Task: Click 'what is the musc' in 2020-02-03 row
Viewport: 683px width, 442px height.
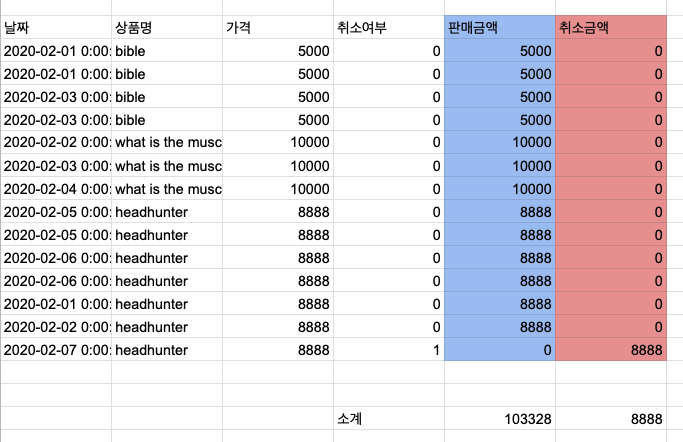Action: [167, 165]
